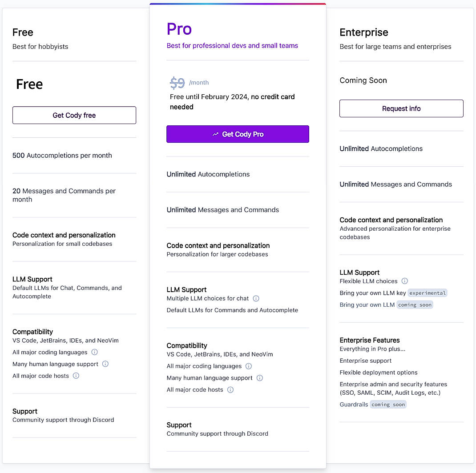This screenshot has width=476, height=473.
Task: Click the arrow icon inside the Get Cody Pro button
Action: click(215, 134)
